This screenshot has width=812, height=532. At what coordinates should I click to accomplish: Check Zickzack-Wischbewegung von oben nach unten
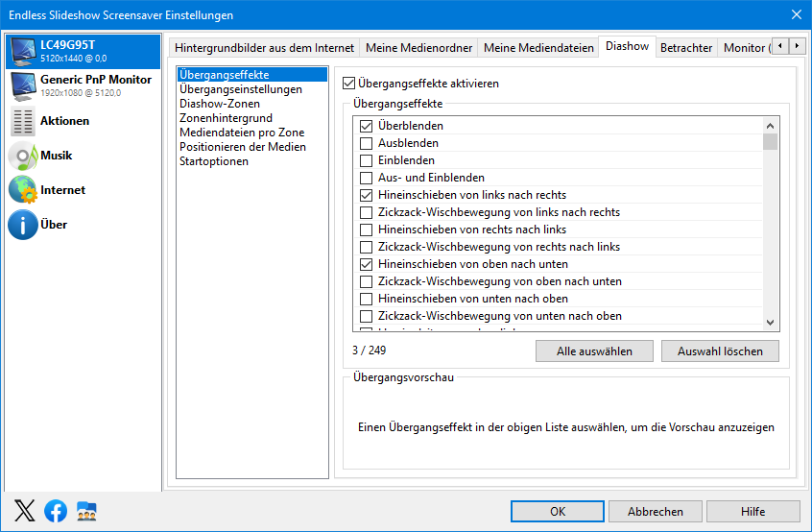click(x=366, y=281)
